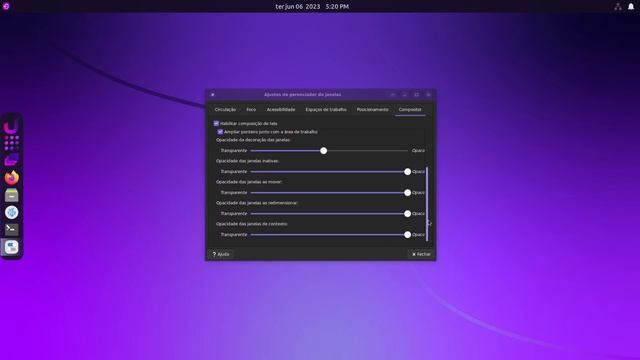Viewport: 640px width, 360px height.
Task: Click the resizing windows opacity slider handle
Action: point(407,214)
